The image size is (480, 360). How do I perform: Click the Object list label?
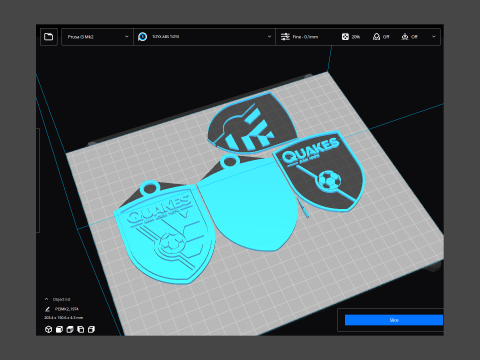point(62,299)
